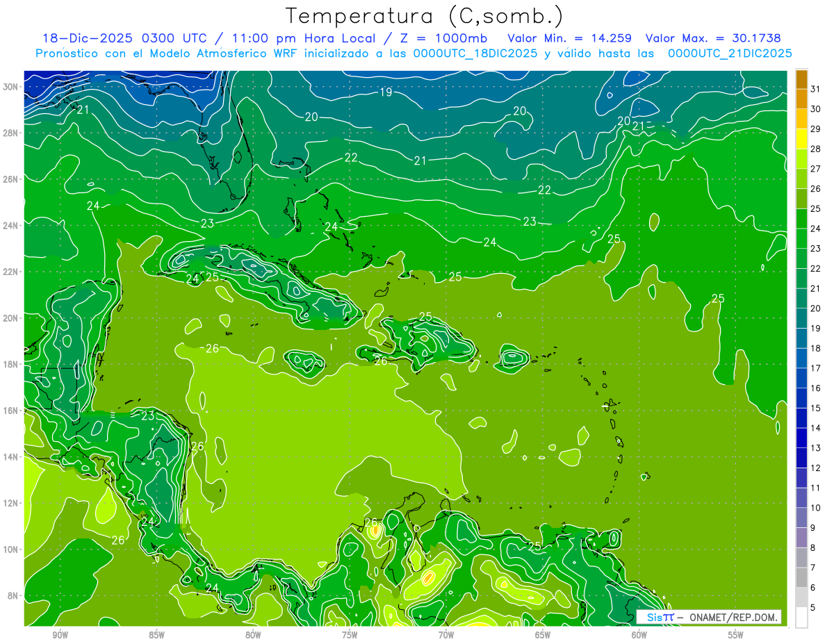
Task: Click the colorbar tick label "5"
Action: pyautogui.click(x=812, y=607)
